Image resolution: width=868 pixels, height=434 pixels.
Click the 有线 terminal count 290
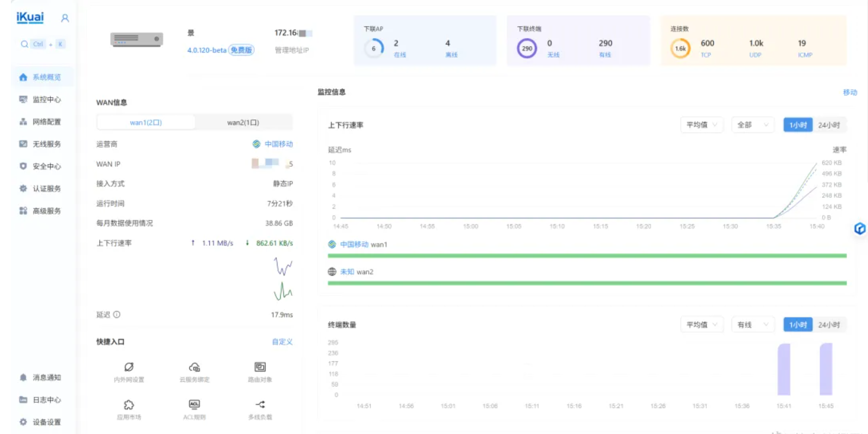[606, 43]
